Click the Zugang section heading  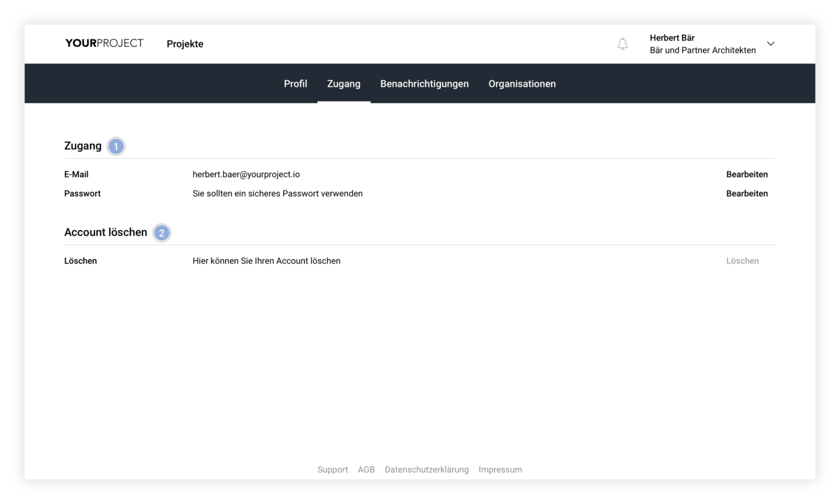coord(82,146)
